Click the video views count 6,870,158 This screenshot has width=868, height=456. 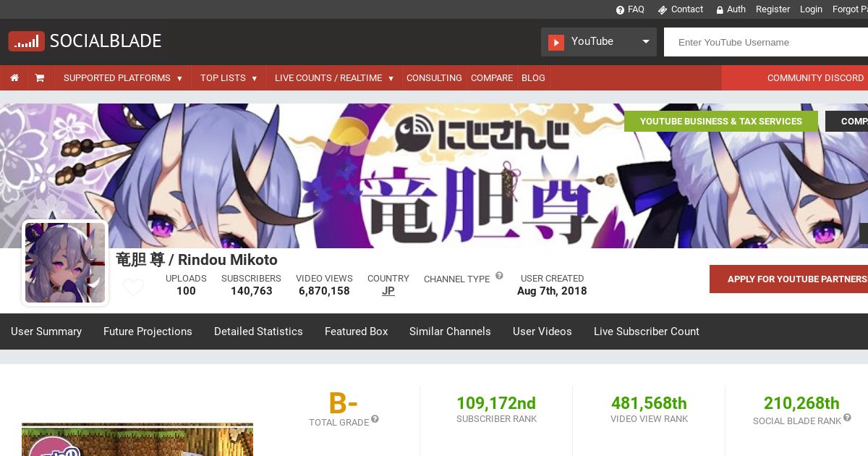324,291
